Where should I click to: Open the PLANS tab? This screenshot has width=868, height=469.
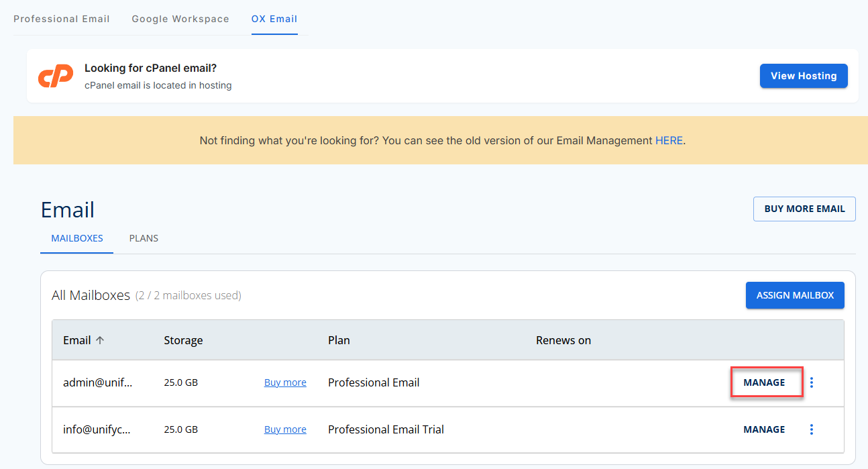(144, 238)
